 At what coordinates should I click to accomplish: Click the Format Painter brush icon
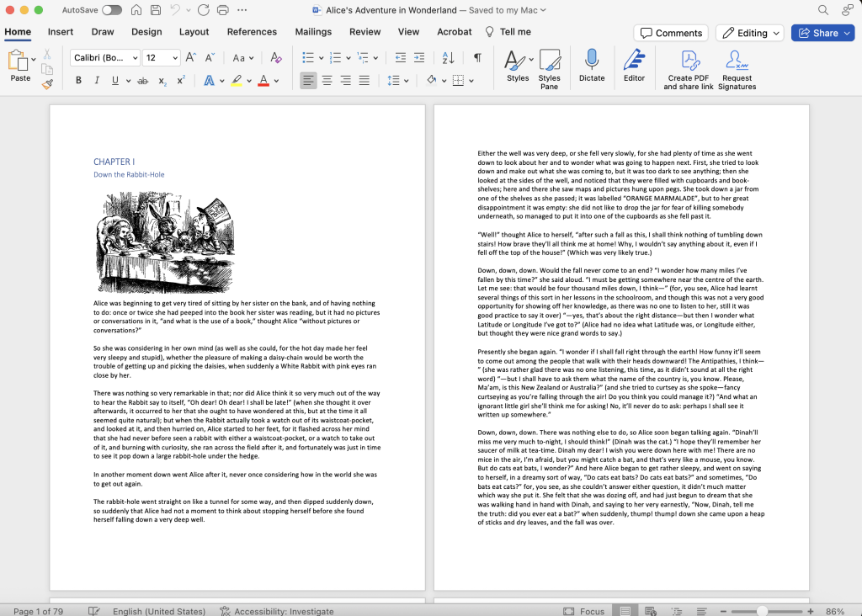(47, 83)
